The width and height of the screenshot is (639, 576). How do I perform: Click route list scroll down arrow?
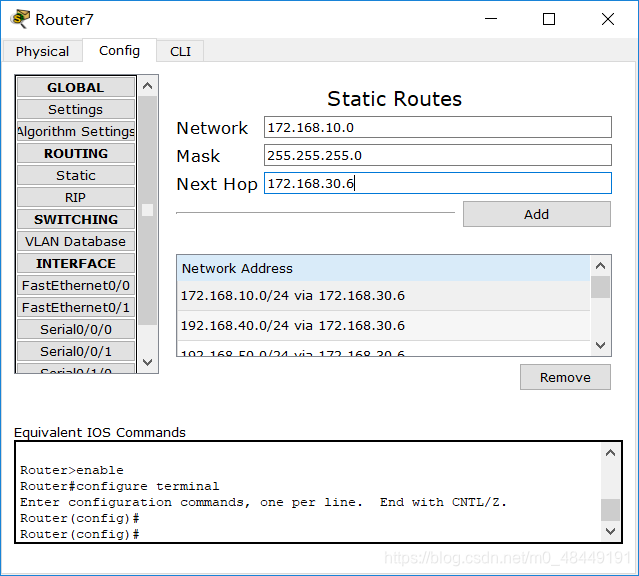600,345
